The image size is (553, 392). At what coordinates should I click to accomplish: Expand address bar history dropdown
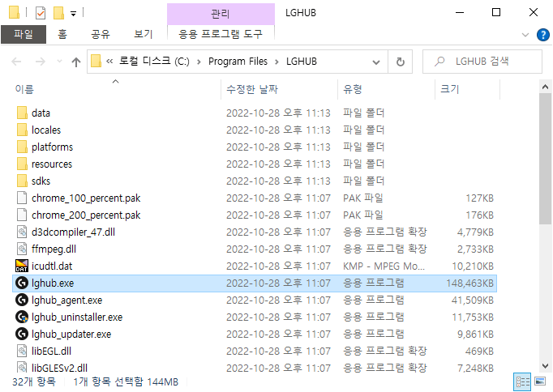(376, 62)
